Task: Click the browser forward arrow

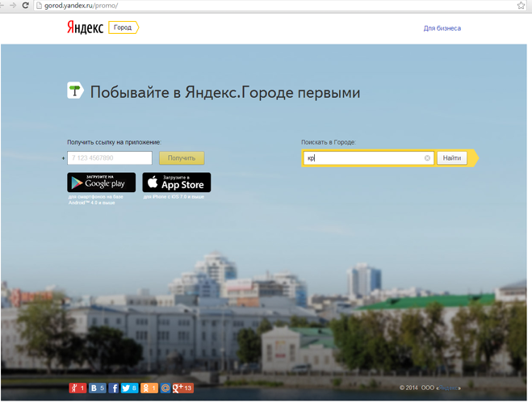Action: pyautogui.click(x=13, y=5)
